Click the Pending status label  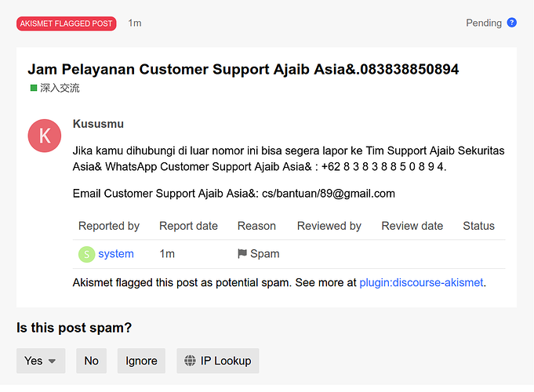point(484,23)
